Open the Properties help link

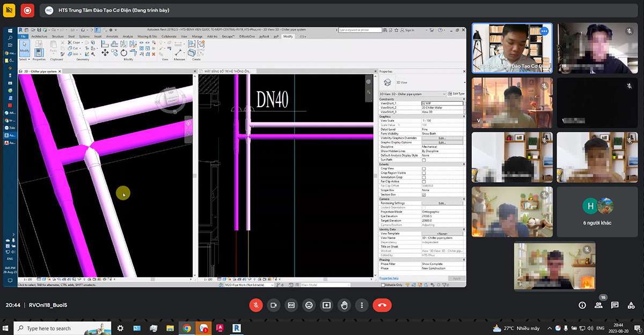[389, 278]
